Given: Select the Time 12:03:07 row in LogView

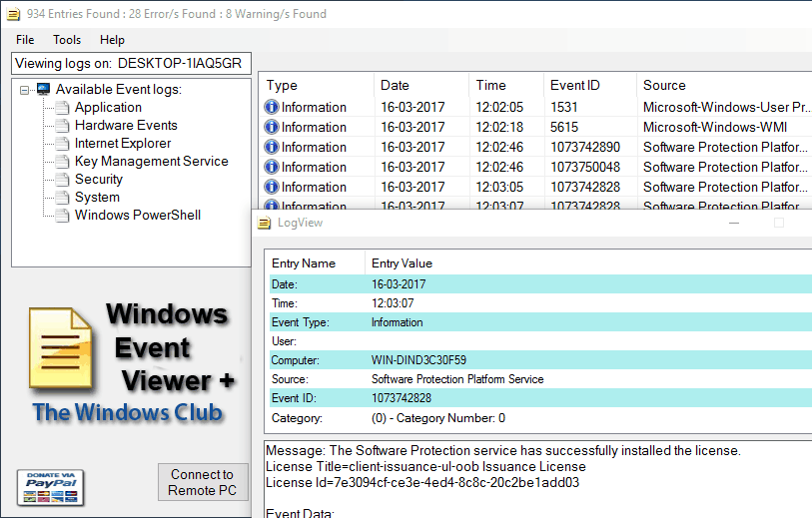Looking at the screenshot, I should tap(538, 303).
